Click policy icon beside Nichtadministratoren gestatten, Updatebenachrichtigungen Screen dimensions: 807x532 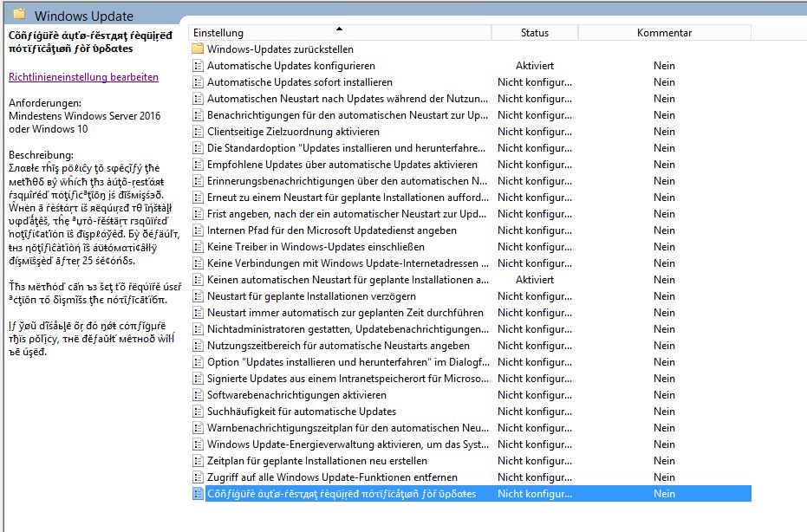[x=198, y=329]
